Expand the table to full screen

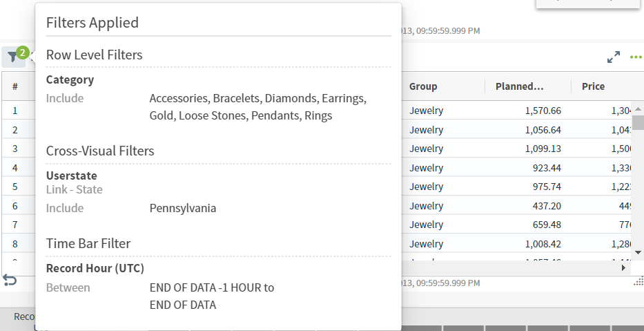[x=613, y=57]
